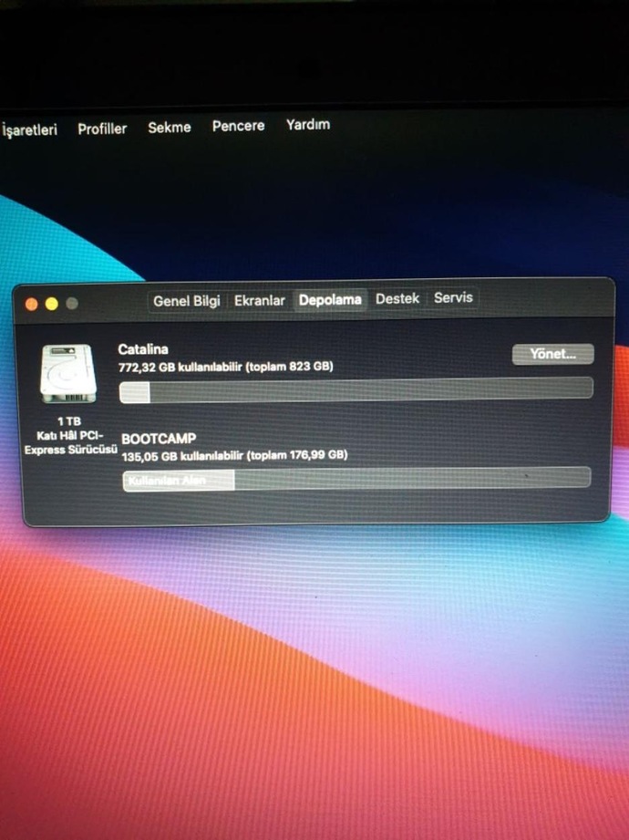Image resolution: width=629 pixels, height=840 pixels.
Task: Close the window with red button
Action: click(32, 305)
